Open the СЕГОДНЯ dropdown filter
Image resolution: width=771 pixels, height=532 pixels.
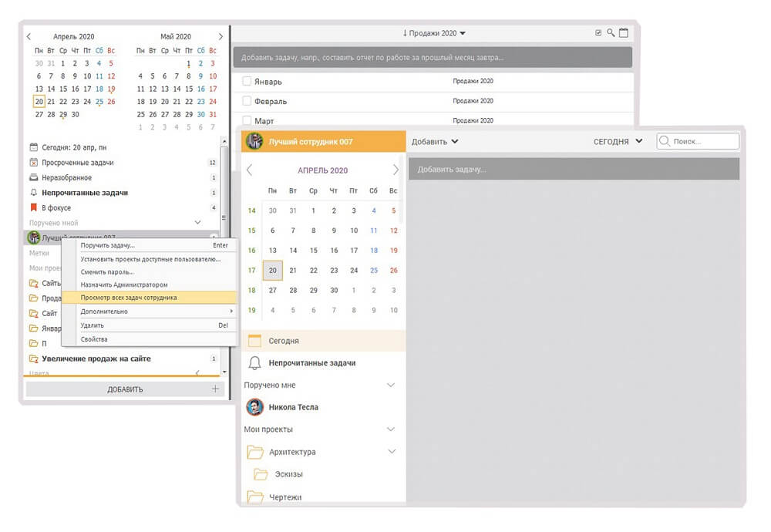618,142
